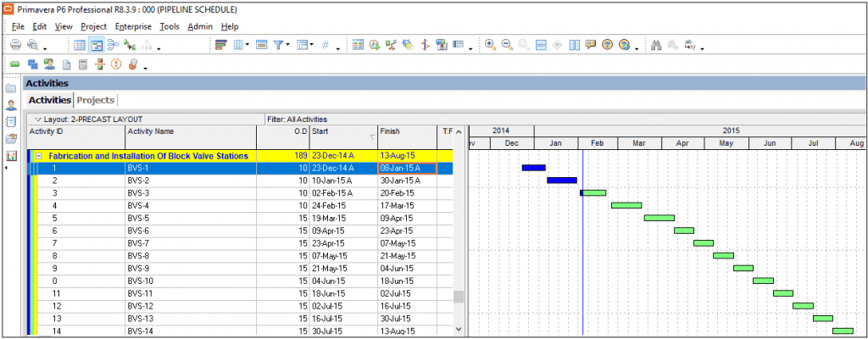Open the Enterprise menu
Image resolution: width=868 pixels, height=339 pixels.
133,26
